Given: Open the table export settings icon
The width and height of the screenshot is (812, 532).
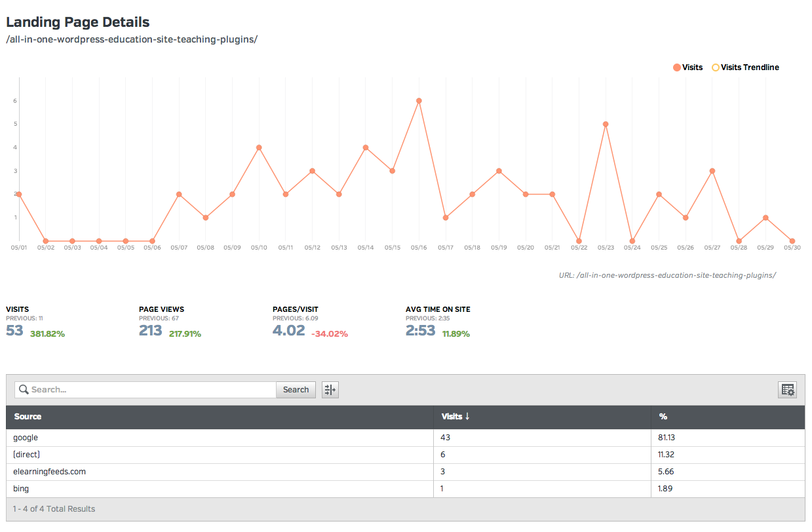Looking at the screenshot, I should point(787,390).
